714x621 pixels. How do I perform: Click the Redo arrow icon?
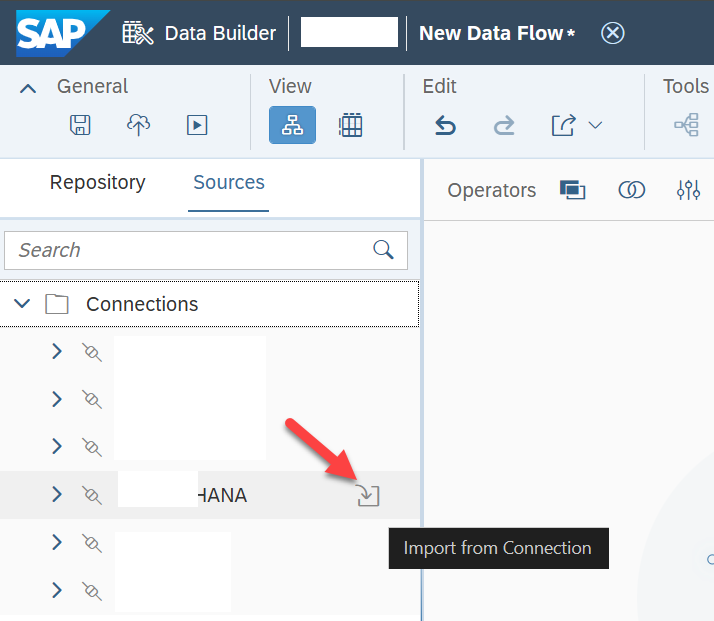(504, 125)
